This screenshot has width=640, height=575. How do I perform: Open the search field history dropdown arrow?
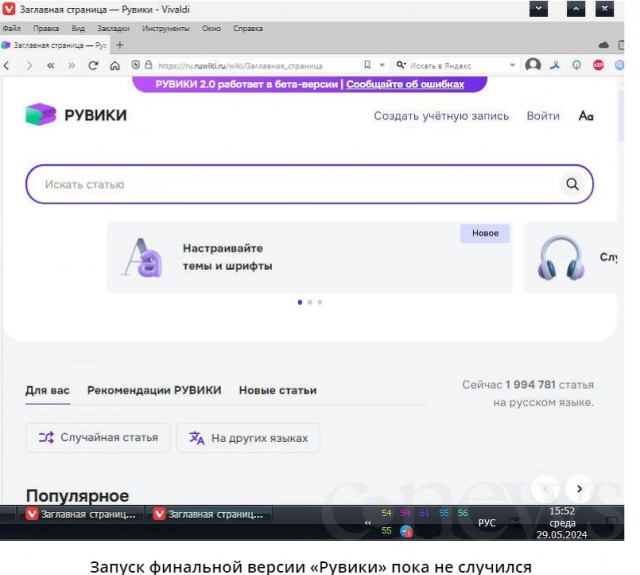tap(513, 65)
